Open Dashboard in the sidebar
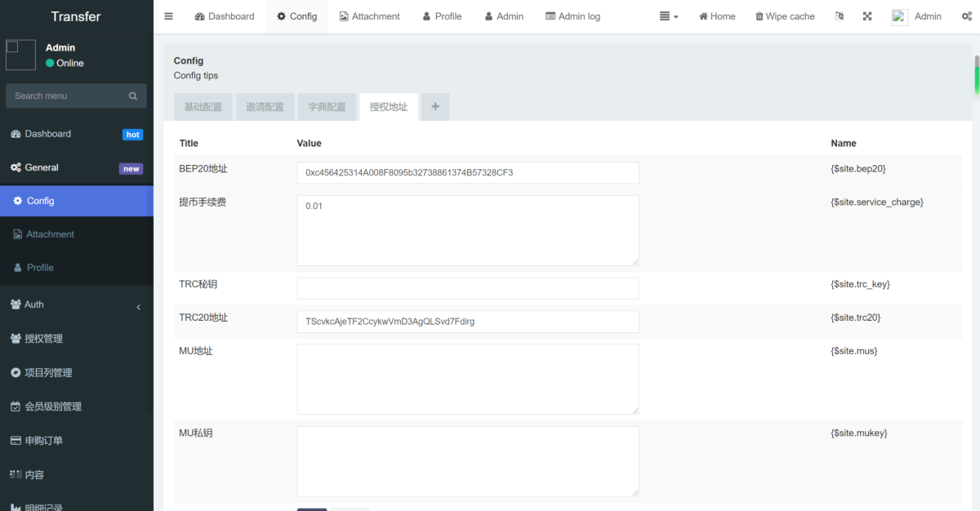Viewport: 980px width, 511px height. tap(77, 134)
